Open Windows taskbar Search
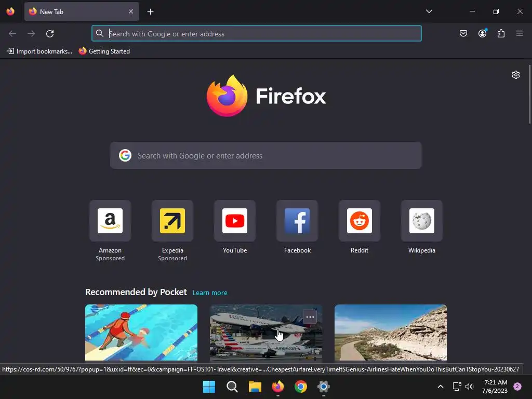532x399 pixels. coord(232,387)
